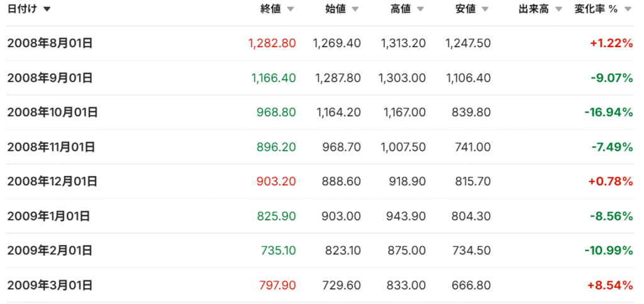Click the high value 1,007.50

(x=403, y=147)
